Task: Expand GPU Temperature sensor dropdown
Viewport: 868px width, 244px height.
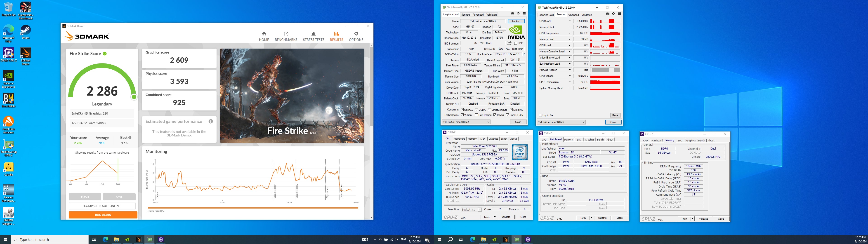Action: pyautogui.click(x=570, y=33)
